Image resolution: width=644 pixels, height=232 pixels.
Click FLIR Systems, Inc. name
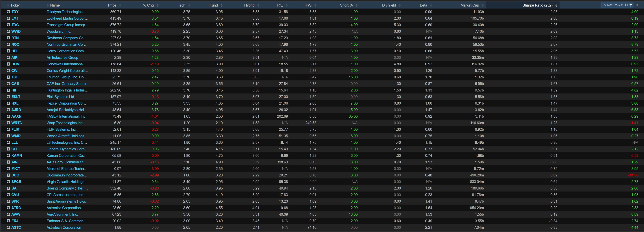tap(62, 129)
